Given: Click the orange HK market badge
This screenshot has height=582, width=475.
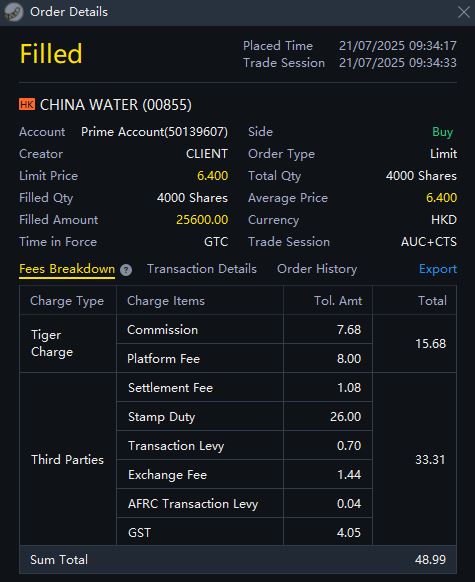Looking at the screenshot, I should click(27, 104).
